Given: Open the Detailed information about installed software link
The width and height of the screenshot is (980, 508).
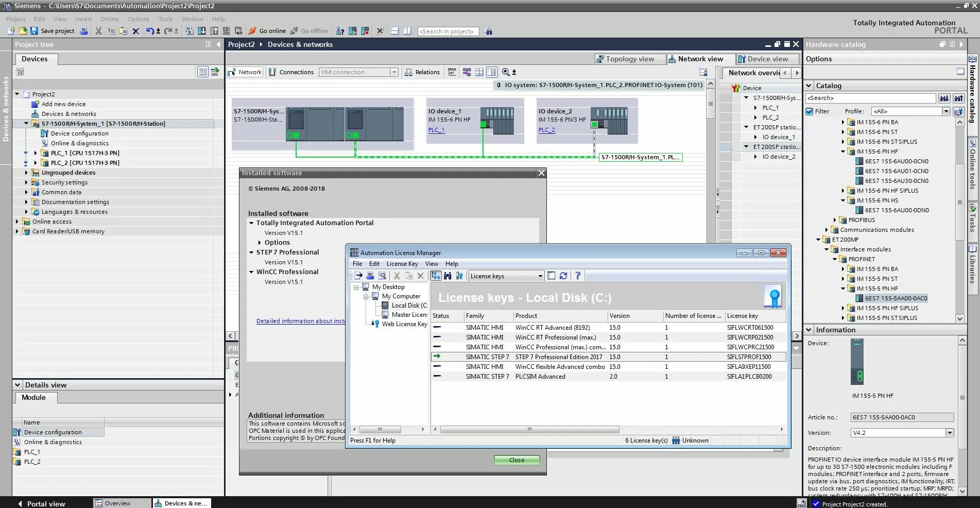Looking at the screenshot, I should tap(301, 321).
